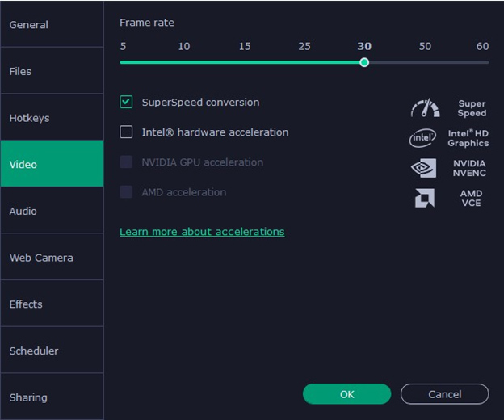Toggle the AMD acceleration checkbox
The width and height of the screenshot is (504, 420).
coord(126,192)
